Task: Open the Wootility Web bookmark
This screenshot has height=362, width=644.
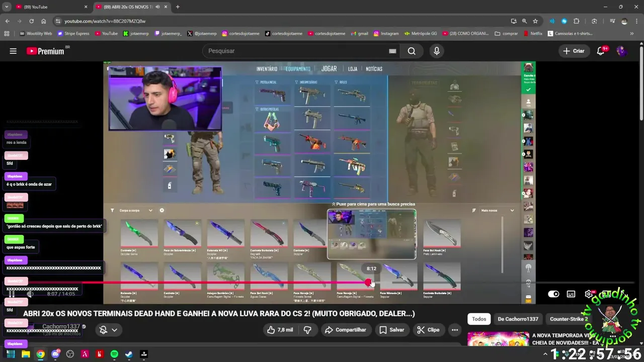Action: [x=36, y=34]
